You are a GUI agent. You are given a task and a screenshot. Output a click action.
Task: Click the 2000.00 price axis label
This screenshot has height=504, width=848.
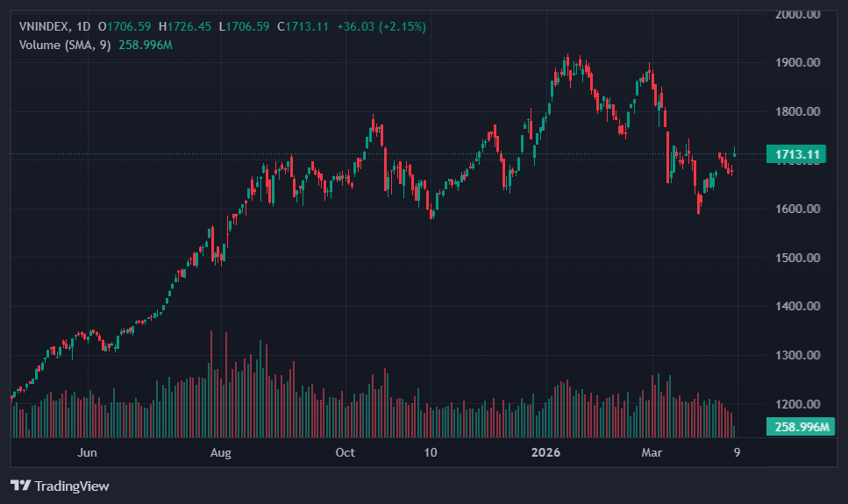click(797, 14)
